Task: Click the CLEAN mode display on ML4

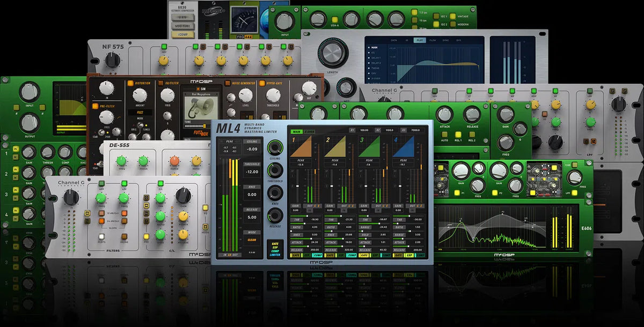Action: point(252,239)
